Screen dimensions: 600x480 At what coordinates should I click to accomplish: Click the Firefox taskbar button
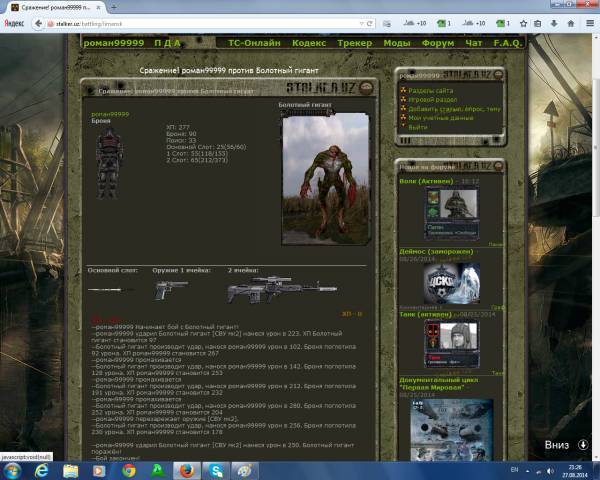[187, 471]
